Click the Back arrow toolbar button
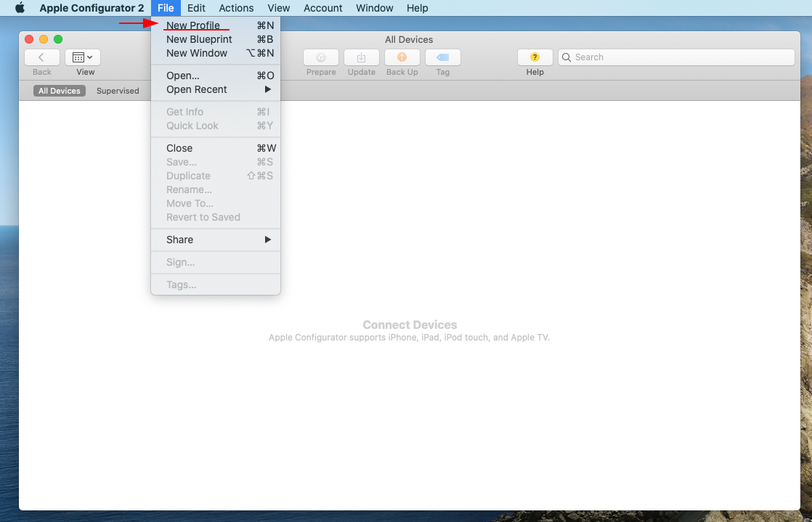This screenshot has height=522, width=812. (x=42, y=57)
